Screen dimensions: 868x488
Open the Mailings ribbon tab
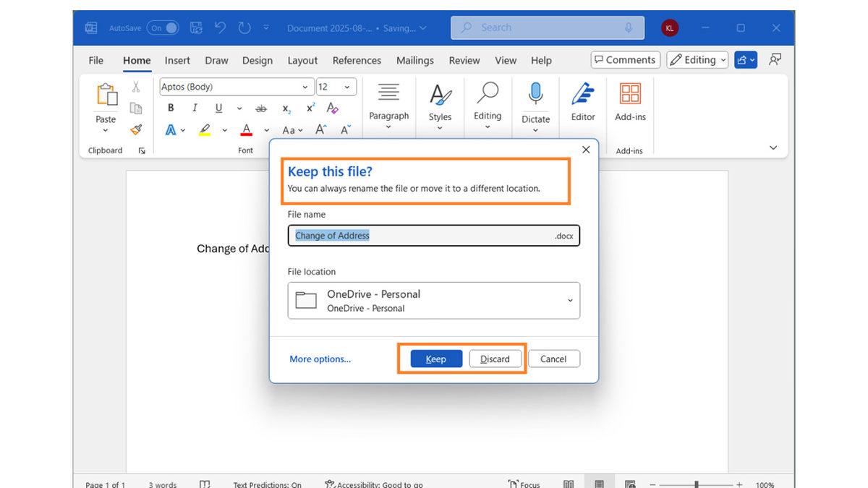point(414,60)
